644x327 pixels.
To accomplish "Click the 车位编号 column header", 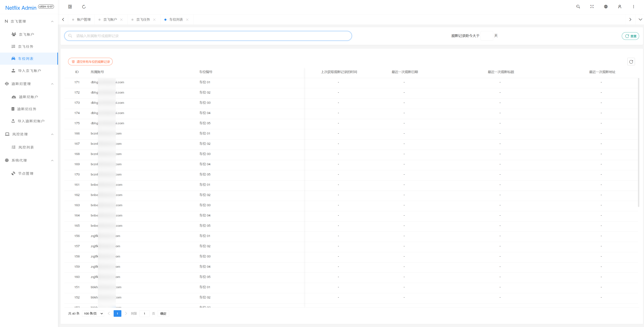I will [x=206, y=72].
